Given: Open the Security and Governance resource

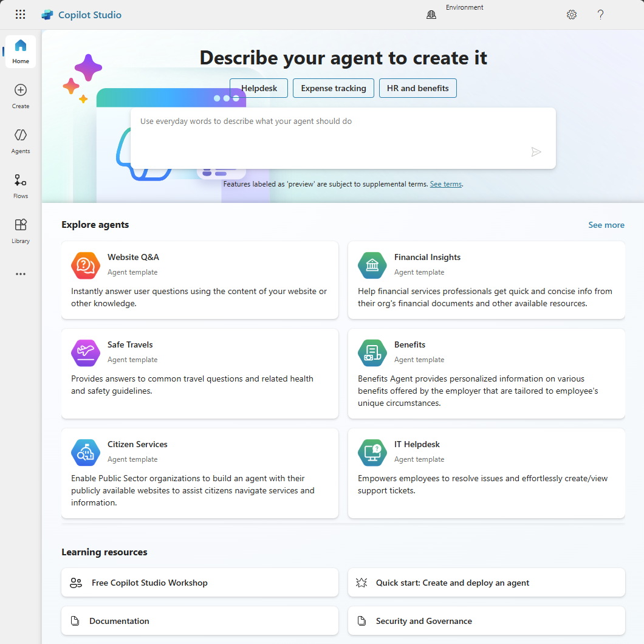Looking at the screenshot, I should coord(486,621).
